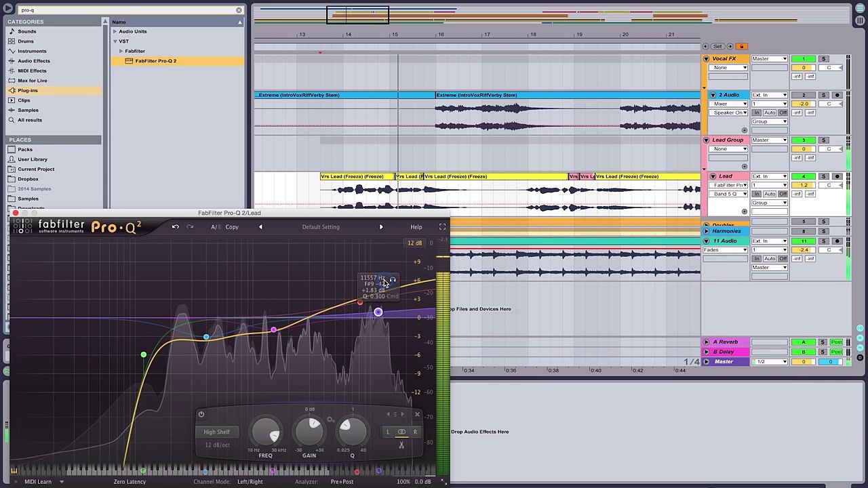The width and height of the screenshot is (868, 488).
Task: Click the split band scissors icon
Action: (401, 445)
